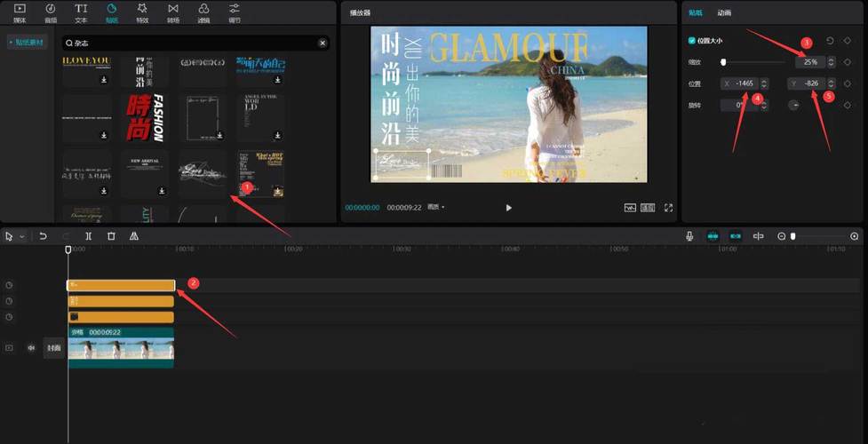Screen dimensions: 868x444
Task: Select the Love script sticker
Action: (203, 173)
